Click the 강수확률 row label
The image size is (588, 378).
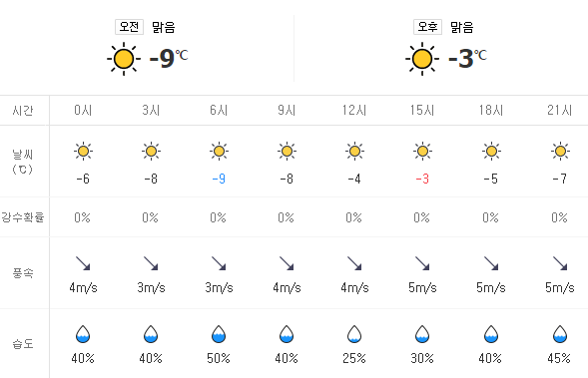pos(23,217)
